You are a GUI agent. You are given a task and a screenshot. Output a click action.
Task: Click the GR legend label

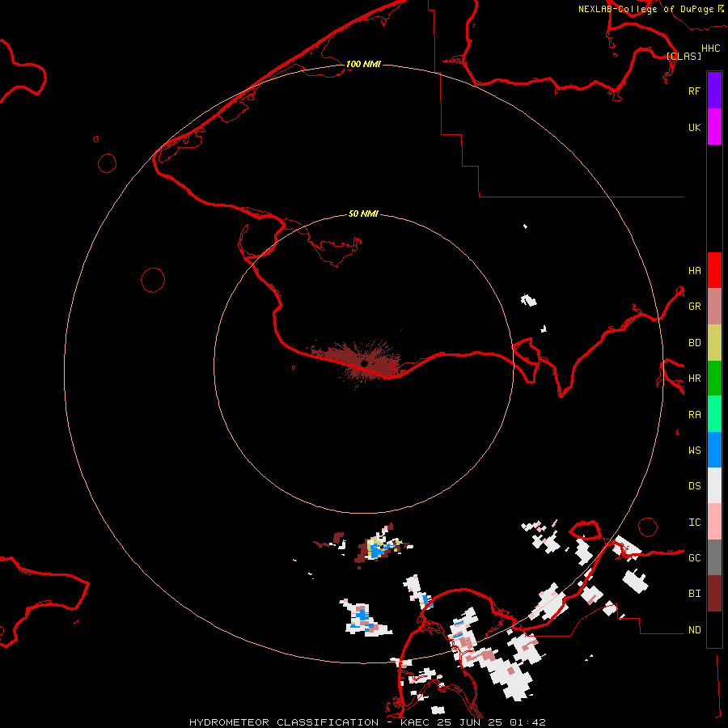click(x=694, y=307)
